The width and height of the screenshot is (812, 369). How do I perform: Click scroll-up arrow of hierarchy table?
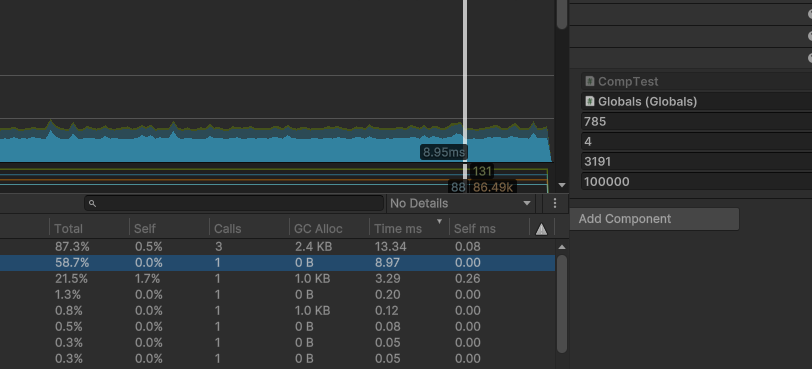pos(561,247)
